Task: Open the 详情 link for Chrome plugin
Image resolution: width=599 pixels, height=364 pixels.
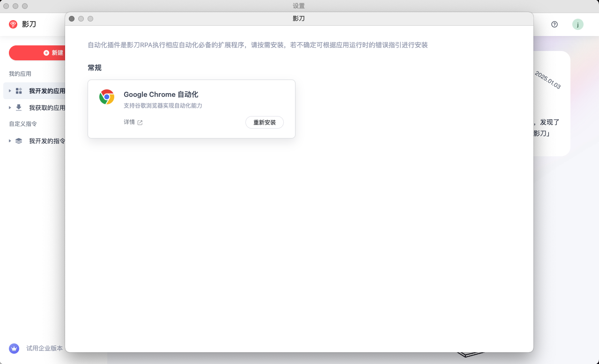Action: (129, 122)
